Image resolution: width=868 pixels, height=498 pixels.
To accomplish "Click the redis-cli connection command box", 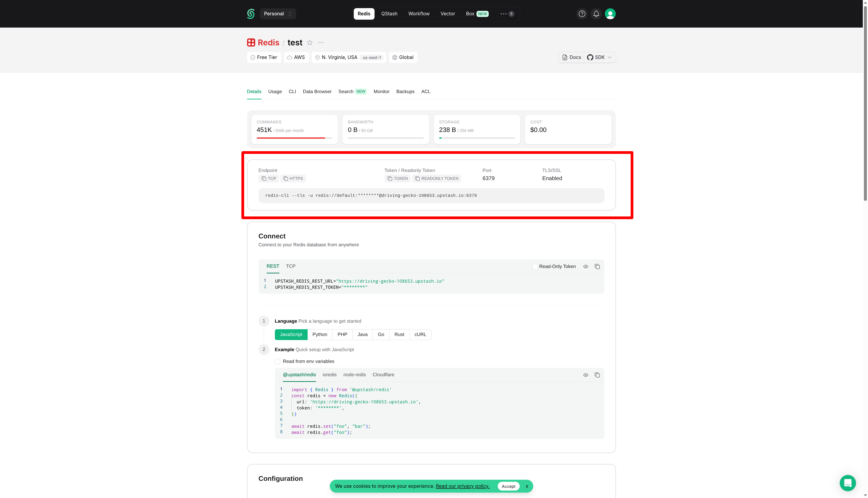I will [431, 196].
